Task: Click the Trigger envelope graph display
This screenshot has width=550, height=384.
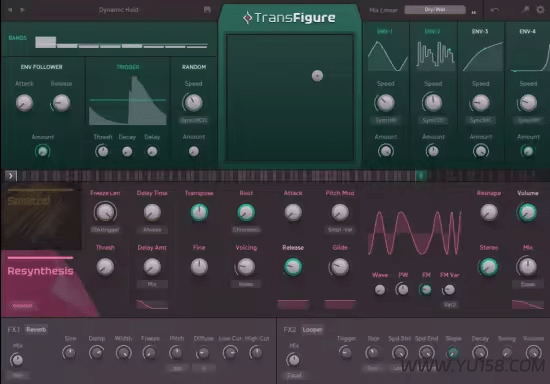Action: point(128,101)
